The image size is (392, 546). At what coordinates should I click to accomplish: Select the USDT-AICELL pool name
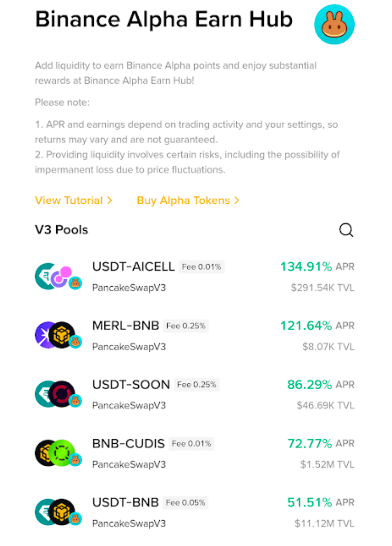(x=133, y=267)
